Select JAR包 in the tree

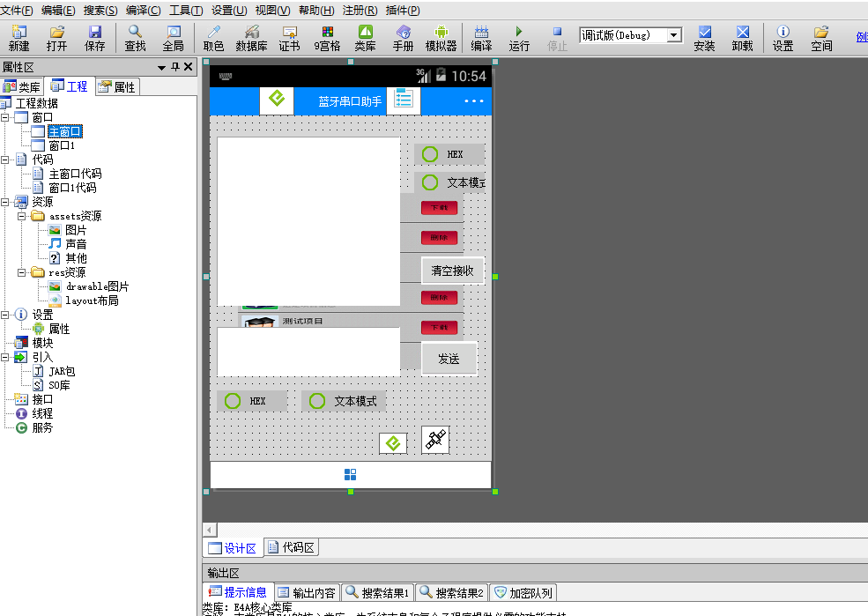[62, 371]
